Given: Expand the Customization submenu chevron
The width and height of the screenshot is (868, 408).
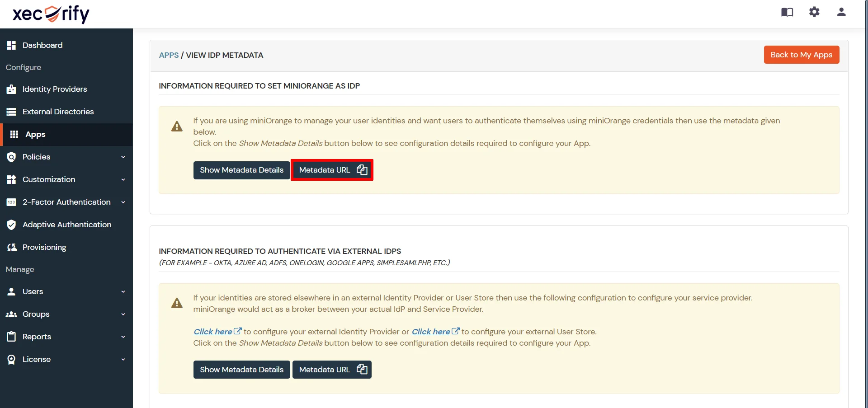Looking at the screenshot, I should tap(123, 179).
